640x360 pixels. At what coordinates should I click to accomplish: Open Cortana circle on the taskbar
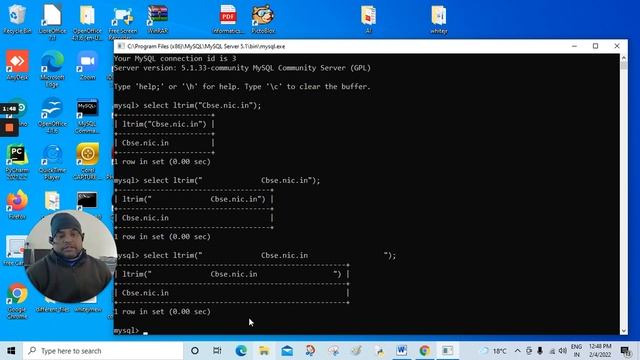point(195,351)
